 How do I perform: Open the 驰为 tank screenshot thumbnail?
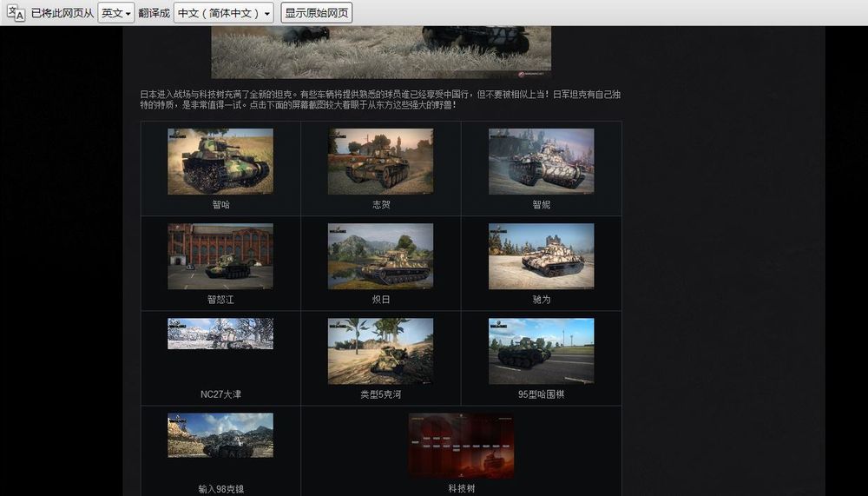[542, 256]
